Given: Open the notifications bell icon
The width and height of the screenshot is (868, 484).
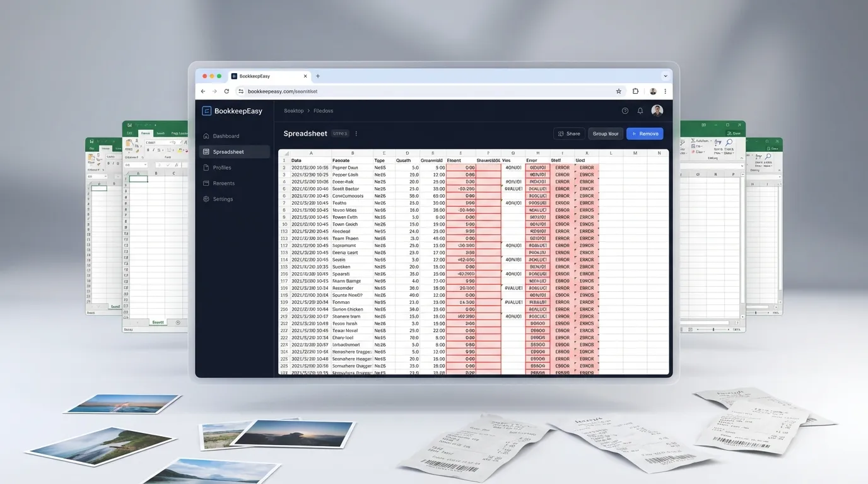Looking at the screenshot, I should pos(640,111).
